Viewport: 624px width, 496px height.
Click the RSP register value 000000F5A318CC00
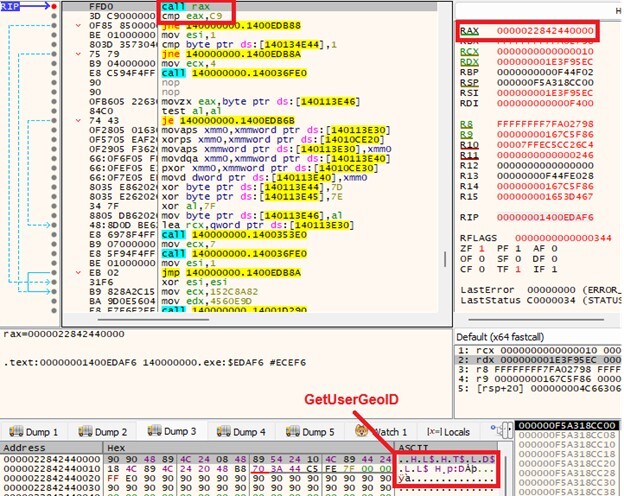click(x=545, y=82)
